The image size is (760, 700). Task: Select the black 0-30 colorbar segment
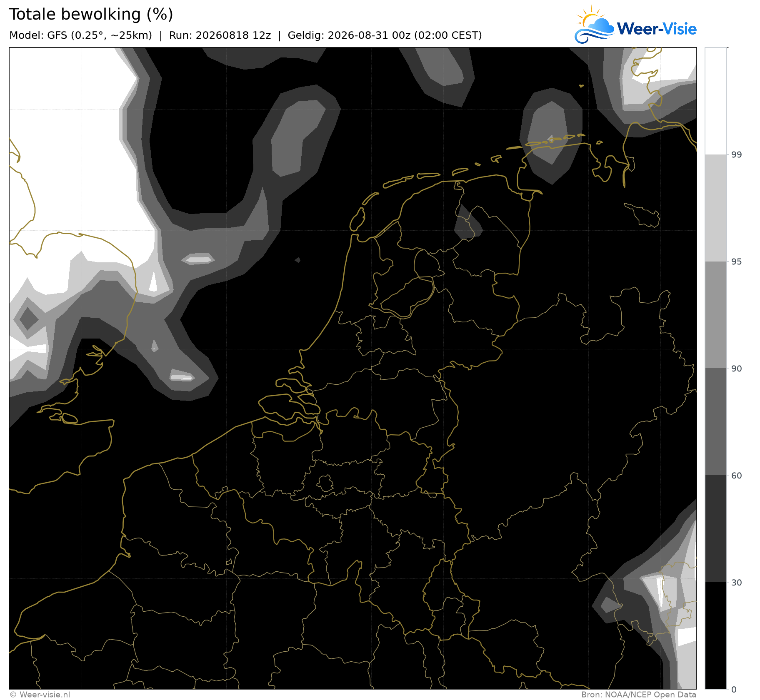tap(716, 635)
